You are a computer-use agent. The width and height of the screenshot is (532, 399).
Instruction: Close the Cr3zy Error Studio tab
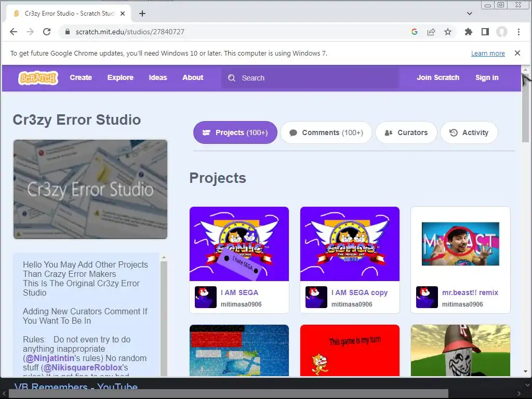tap(123, 14)
